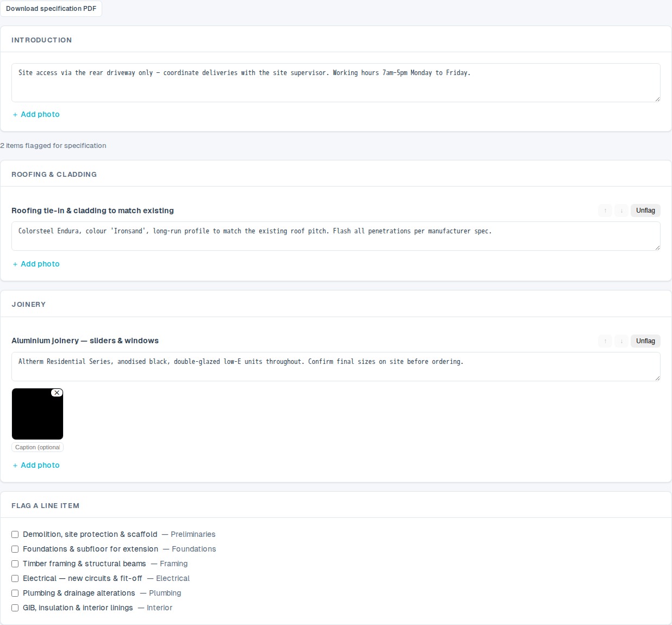Click the Roofing & Cladding heading
This screenshot has height=625, width=672.
click(54, 175)
